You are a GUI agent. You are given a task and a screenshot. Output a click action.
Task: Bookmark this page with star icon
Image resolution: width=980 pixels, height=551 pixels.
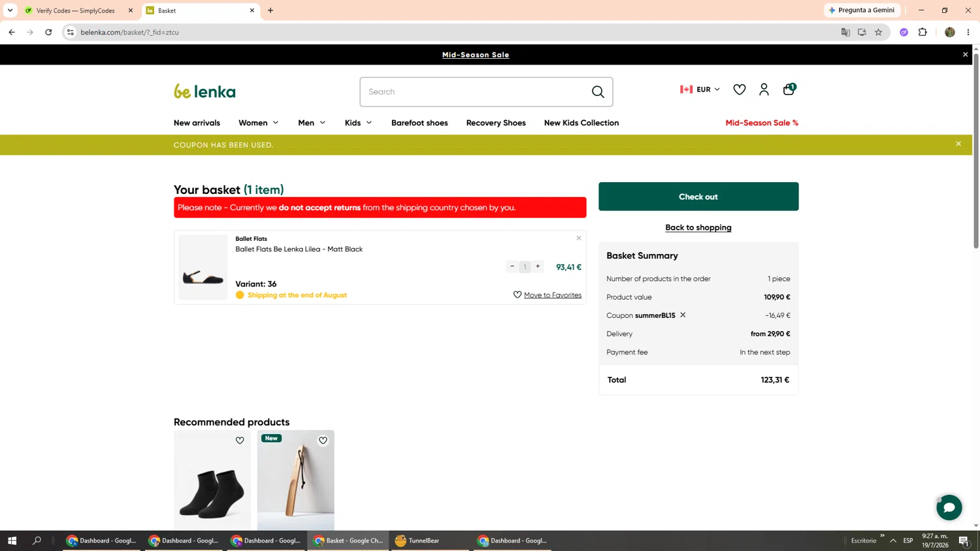(x=878, y=32)
